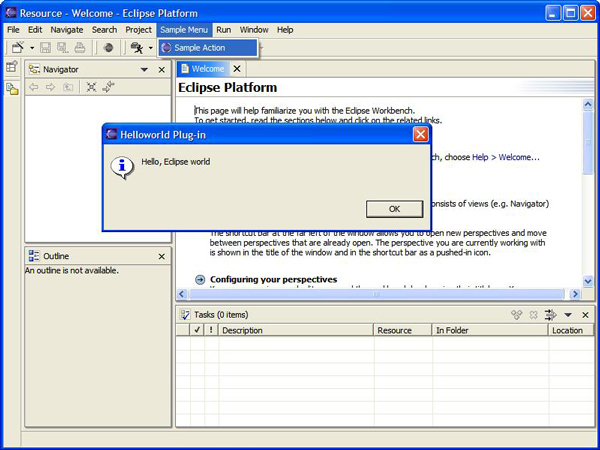Click the Print toolbar icon

[80, 47]
